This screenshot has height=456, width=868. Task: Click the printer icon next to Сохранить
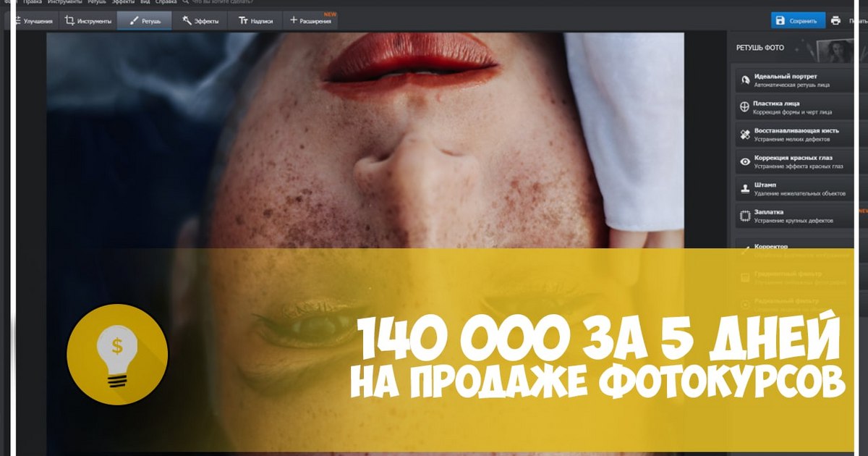[835, 21]
